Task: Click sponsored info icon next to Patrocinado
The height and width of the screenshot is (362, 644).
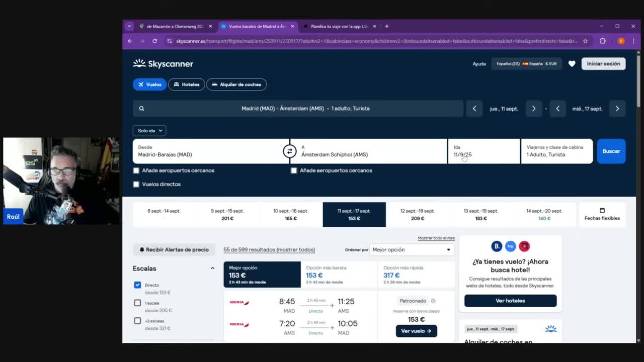Action: pos(433,301)
